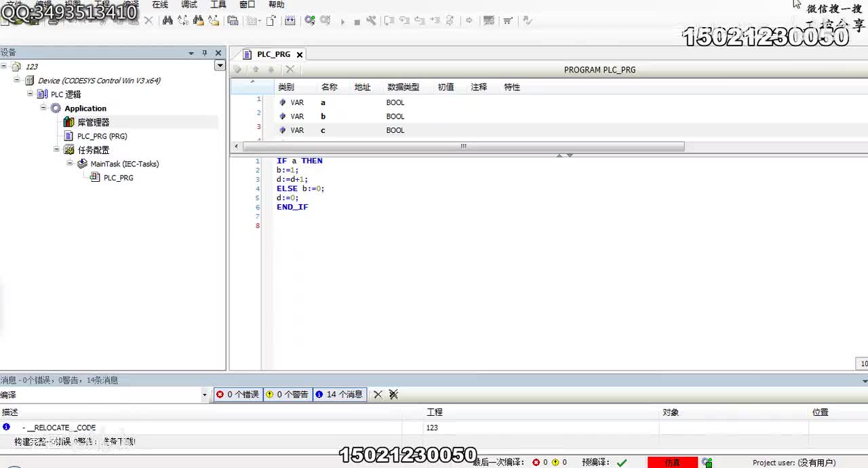This screenshot has width=868, height=468.
Task: Collapse the project 123 tree node
Action: [x=4, y=66]
